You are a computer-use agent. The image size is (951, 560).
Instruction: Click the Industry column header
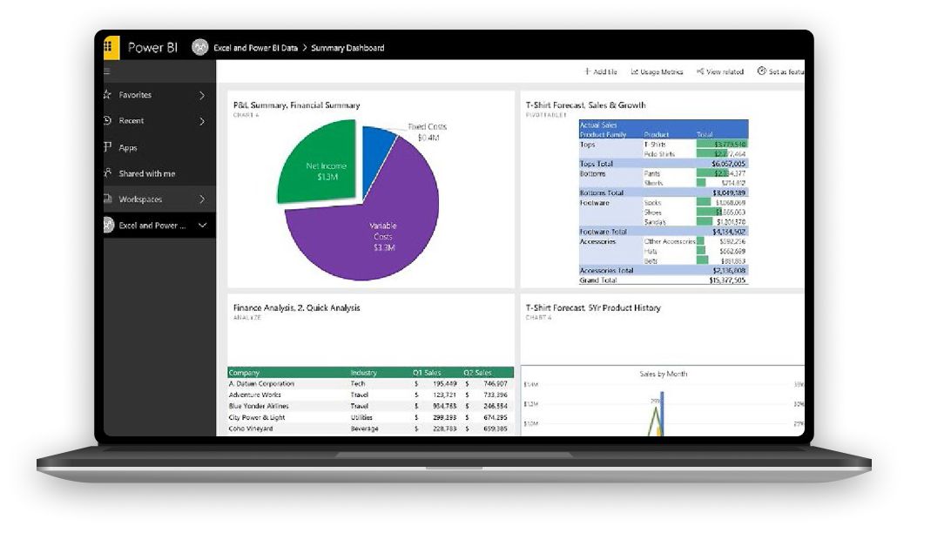click(x=364, y=373)
